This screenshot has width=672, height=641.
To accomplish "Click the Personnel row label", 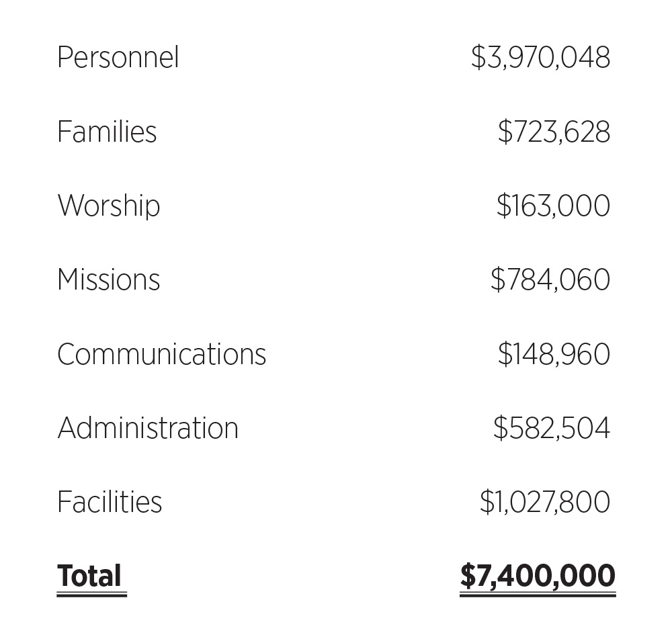I will [x=118, y=58].
